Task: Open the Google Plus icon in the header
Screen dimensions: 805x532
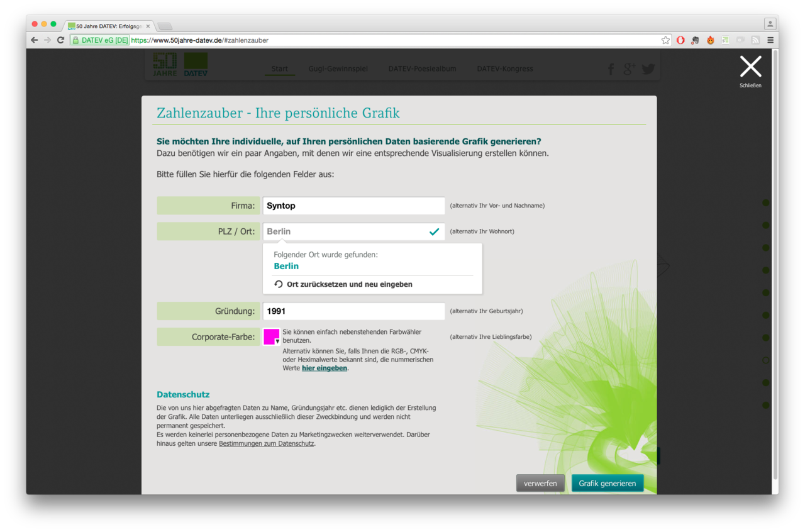Action: click(630, 69)
